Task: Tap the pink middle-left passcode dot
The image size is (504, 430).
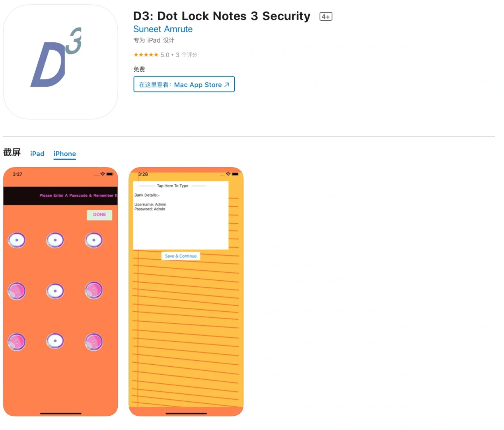Action: click(17, 291)
